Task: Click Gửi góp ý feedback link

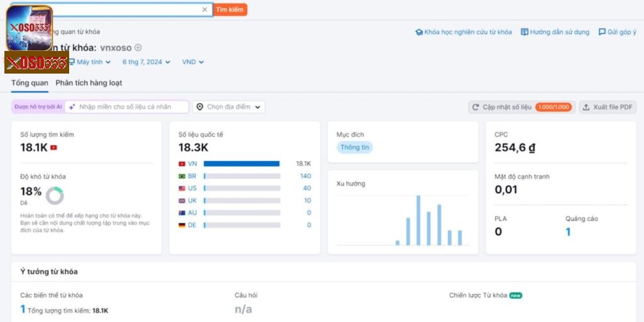Action: (x=622, y=32)
